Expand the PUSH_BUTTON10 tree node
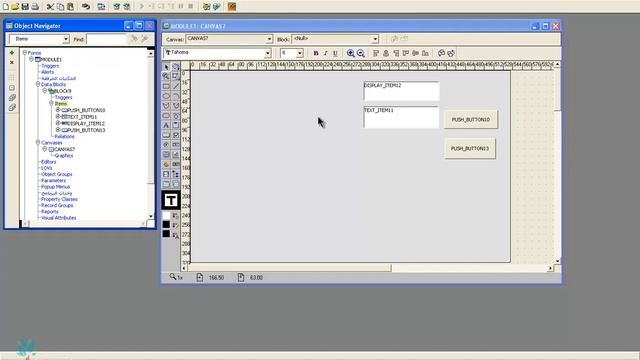This screenshot has height=360, width=640. 58,110
